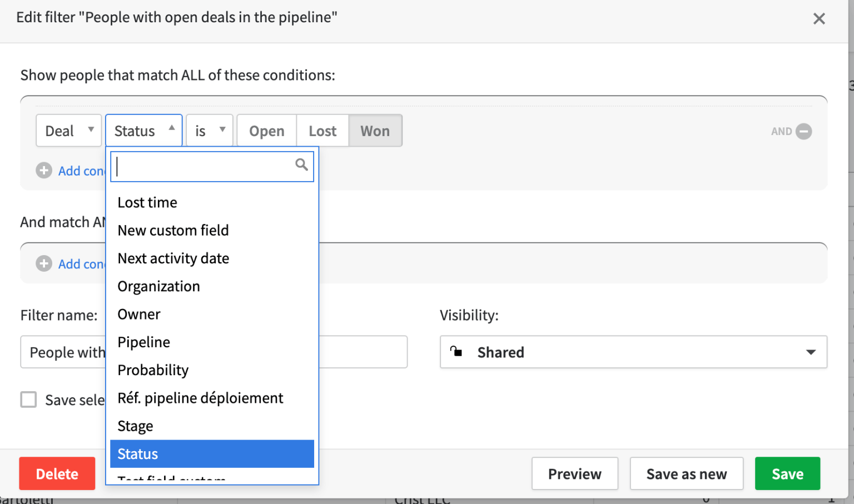Click the magnifier icon in the field search box

[x=301, y=164]
